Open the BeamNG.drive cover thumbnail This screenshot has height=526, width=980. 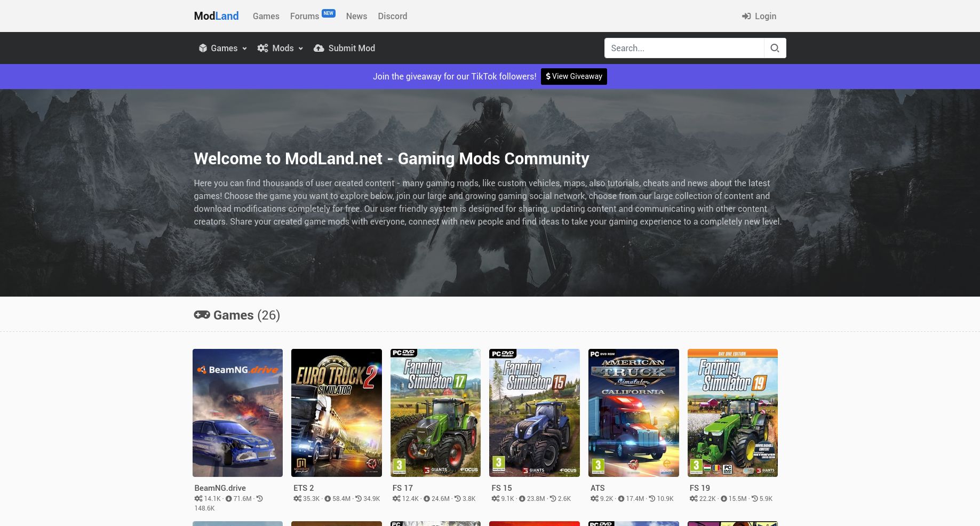point(237,413)
